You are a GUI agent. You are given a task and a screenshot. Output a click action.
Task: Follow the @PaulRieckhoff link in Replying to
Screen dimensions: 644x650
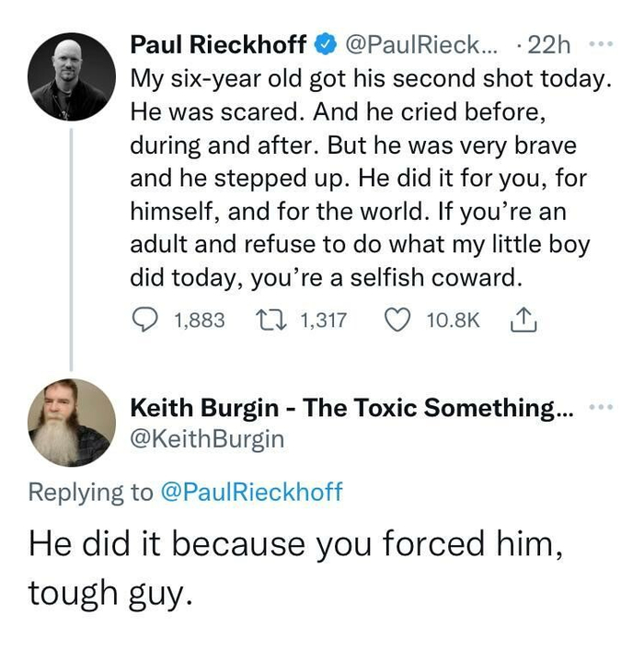point(251,492)
